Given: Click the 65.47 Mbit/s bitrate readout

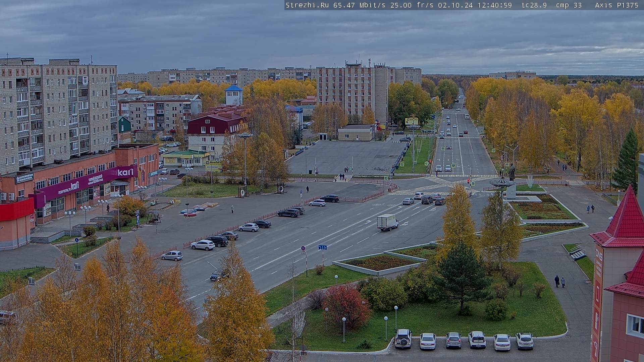Looking at the screenshot, I should (x=359, y=5).
